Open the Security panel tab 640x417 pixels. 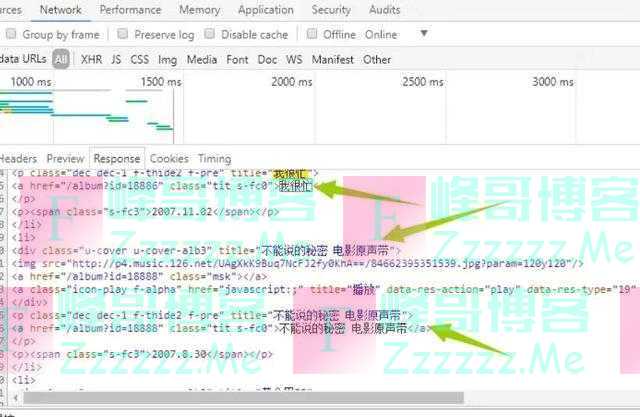[x=331, y=10]
